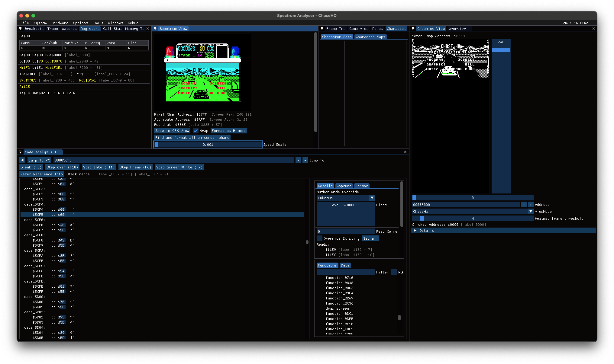Open Graphics View panel triangle menu
Image resolution: width=614 pixels, height=364 pixels.
tap(413, 29)
